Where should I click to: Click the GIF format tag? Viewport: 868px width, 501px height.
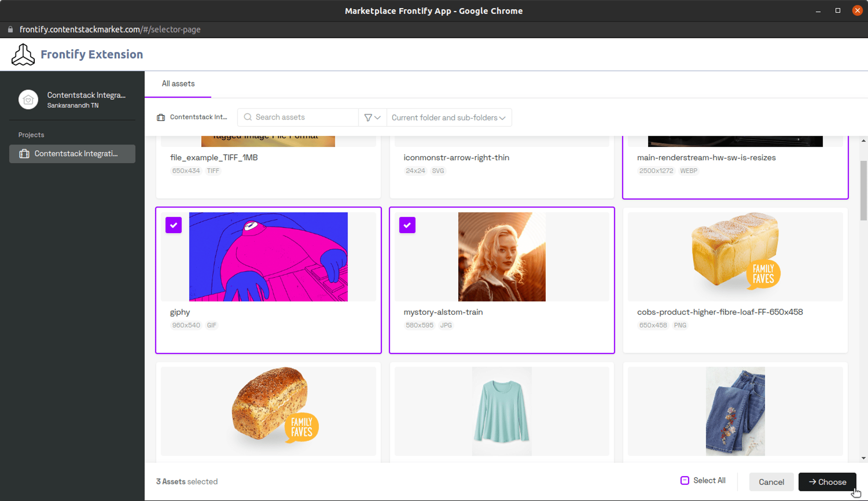pyautogui.click(x=211, y=326)
